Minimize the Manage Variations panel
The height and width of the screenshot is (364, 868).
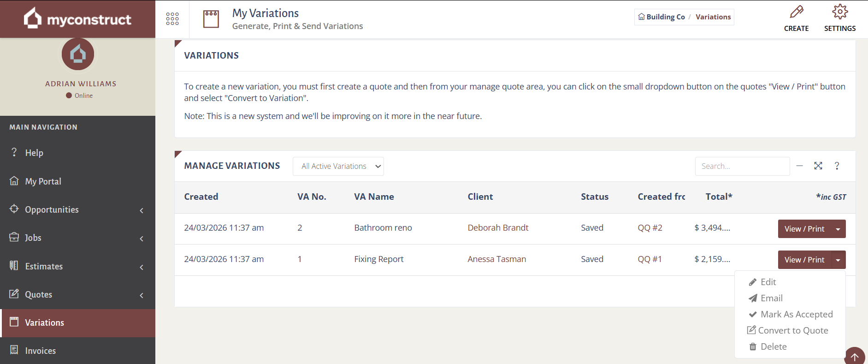coord(800,166)
